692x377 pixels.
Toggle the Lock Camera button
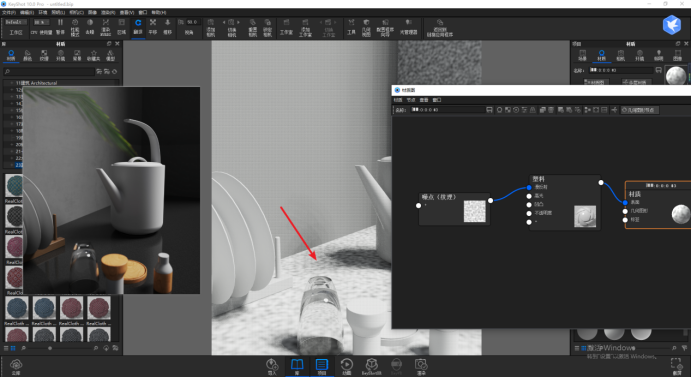click(x=267, y=27)
